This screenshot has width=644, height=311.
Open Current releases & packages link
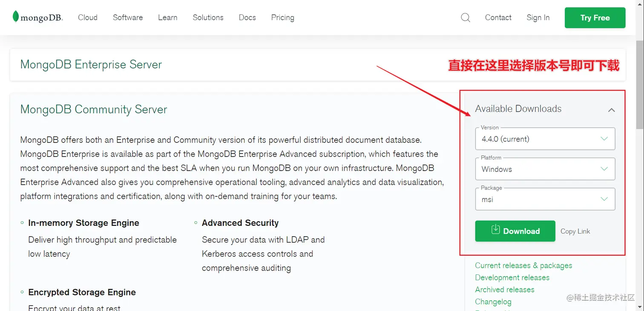(523, 265)
